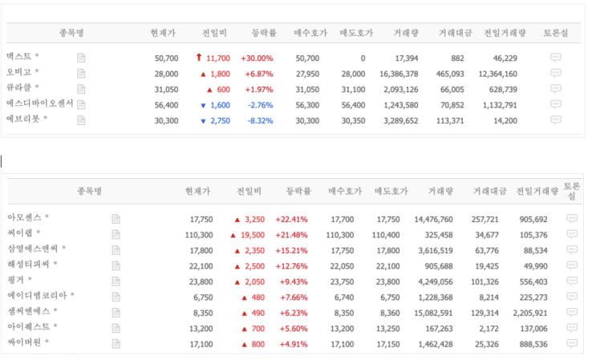The height and width of the screenshot is (364, 596).
Task: Click 매도호가 header in lower table
Action: [391, 191]
